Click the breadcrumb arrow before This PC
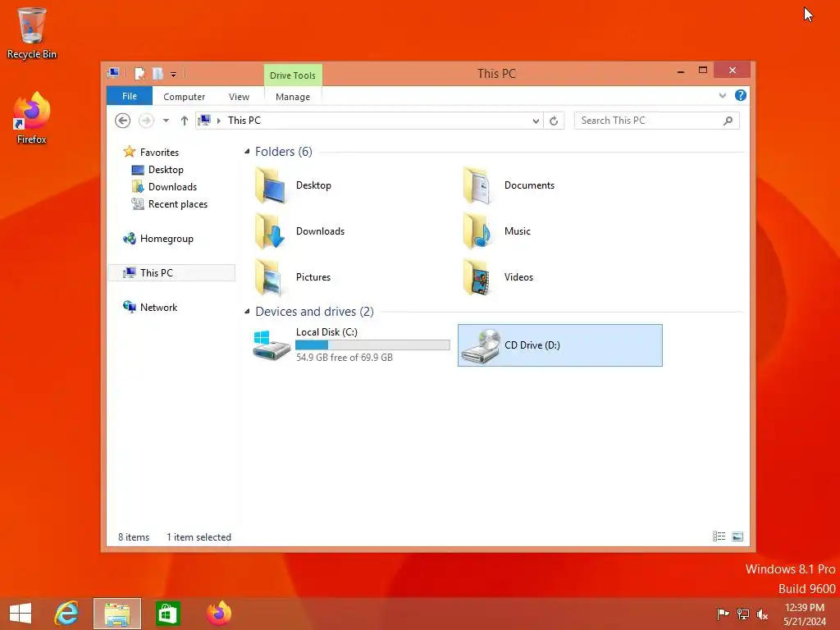 coord(218,121)
